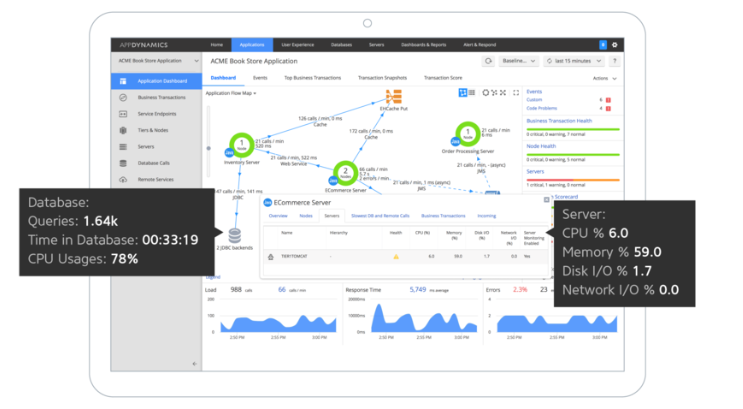Open the Overview tab in ECommerce Server
The height and width of the screenshot is (409, 743).
pos(278,216)
